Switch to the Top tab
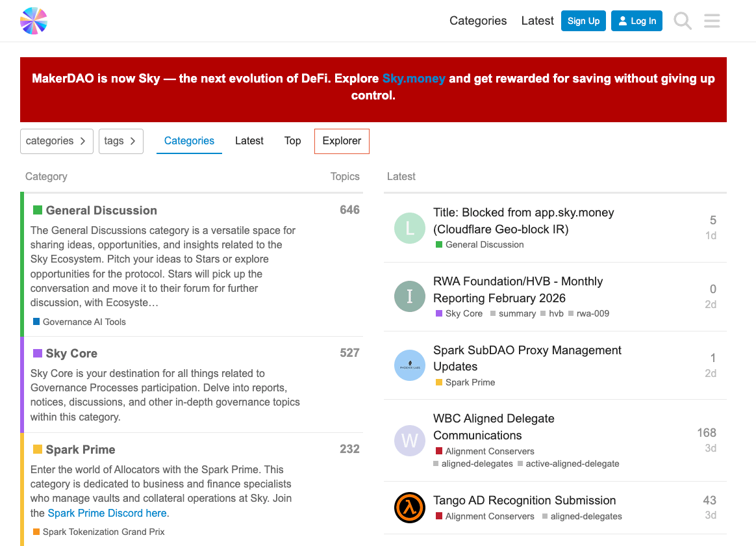The width and height of the screenshot is (756, 546). pos(293,141)
